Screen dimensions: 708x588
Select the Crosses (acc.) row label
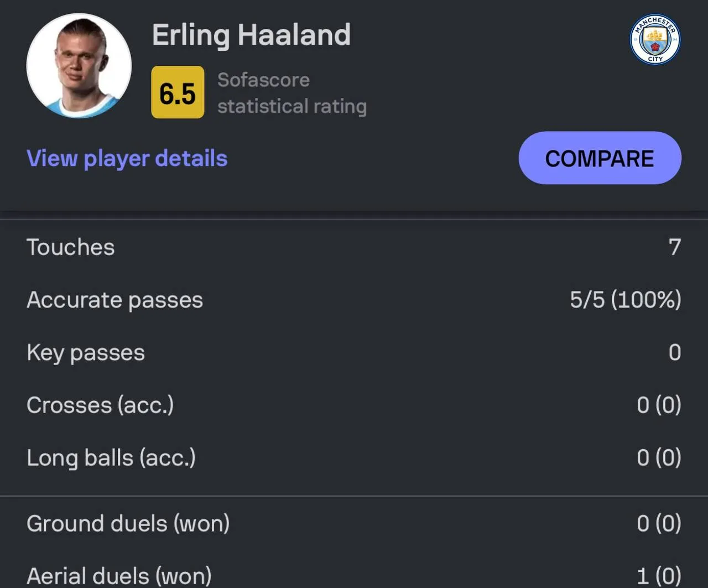click(x=100, y=405)
